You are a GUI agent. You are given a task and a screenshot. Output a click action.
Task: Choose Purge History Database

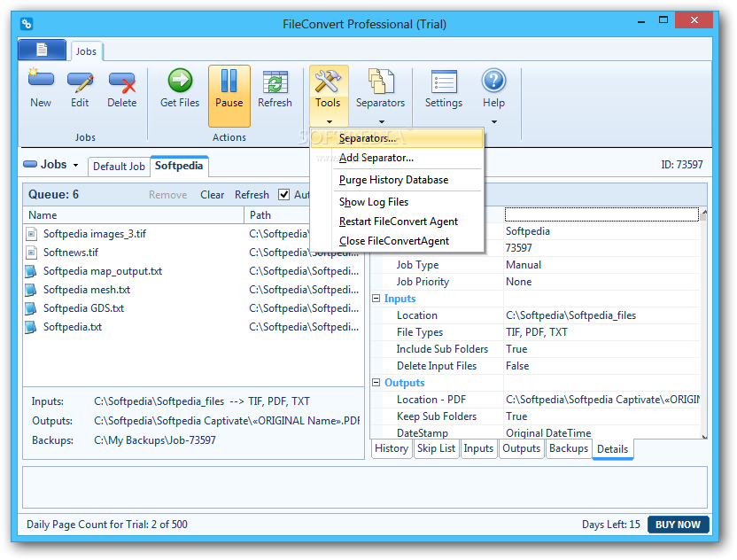pos(397,180)
